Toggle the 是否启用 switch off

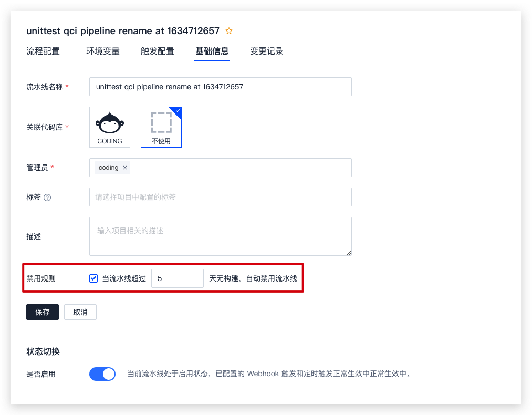(102, 374)
